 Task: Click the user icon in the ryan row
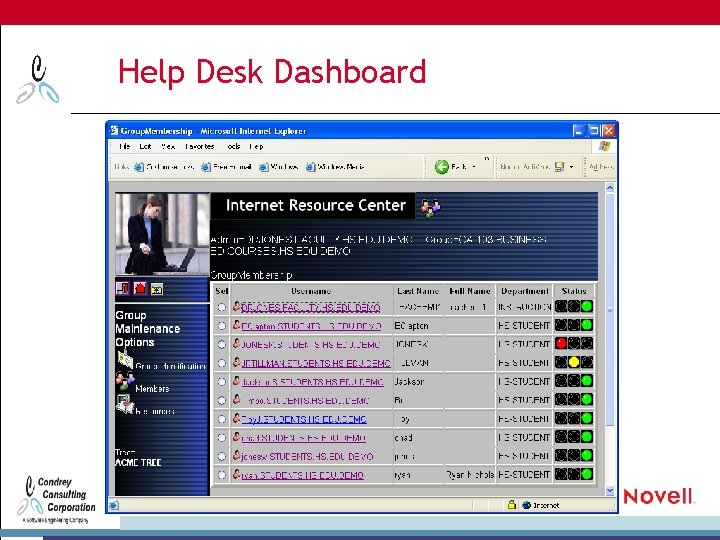click(236, 474)
